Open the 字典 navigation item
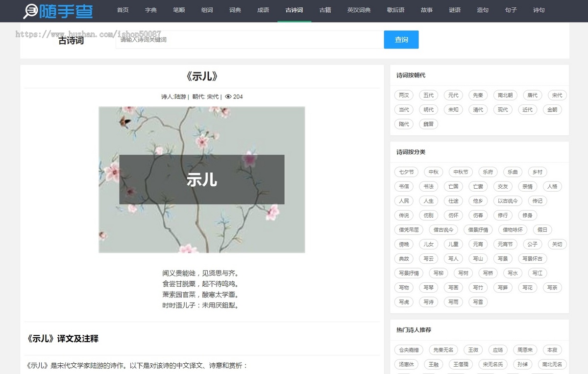This screenshot has height=374, width=588. pyautogui.click(x=151, y=10)
